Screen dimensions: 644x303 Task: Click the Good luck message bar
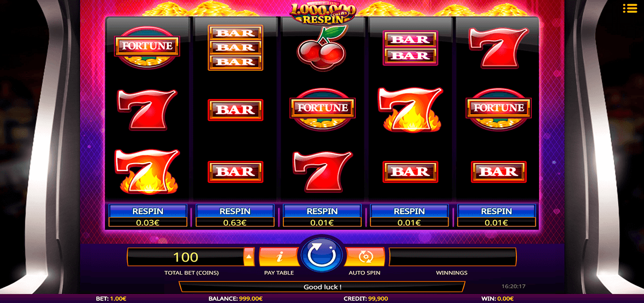click(321, 287)
